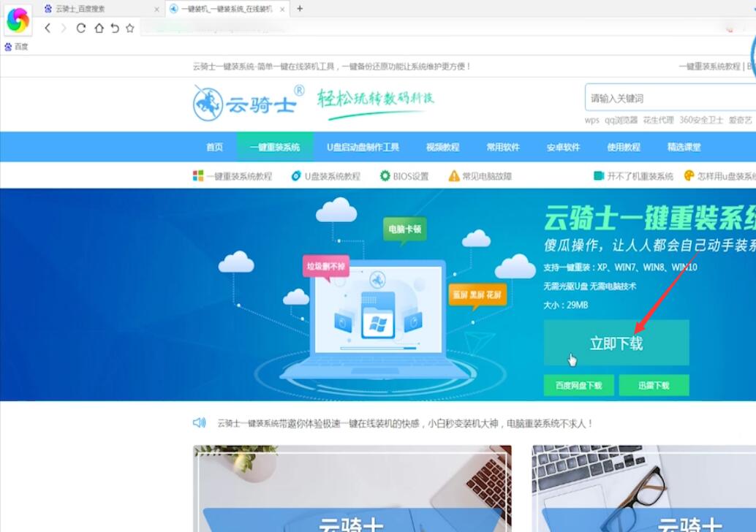
Task: Open the 一键重装系统教程 sub-link
Action: click(x=240, y=176)
